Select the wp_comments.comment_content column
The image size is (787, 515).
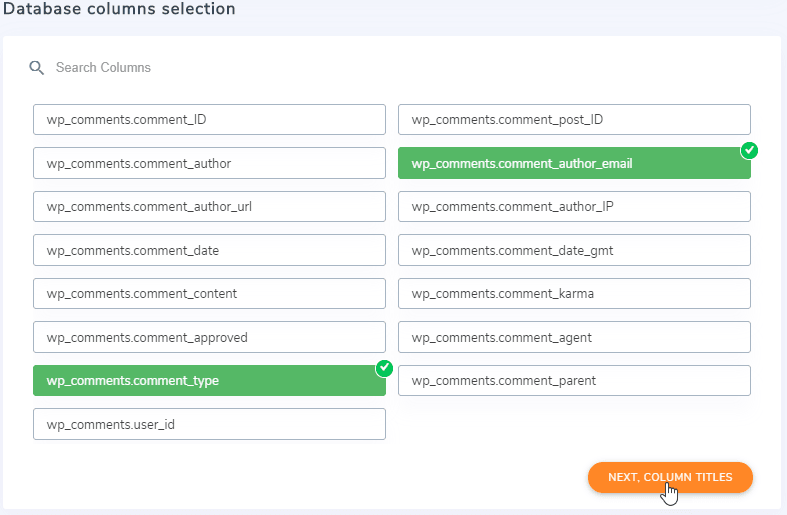pyautogui.click(x=209, y=294)
